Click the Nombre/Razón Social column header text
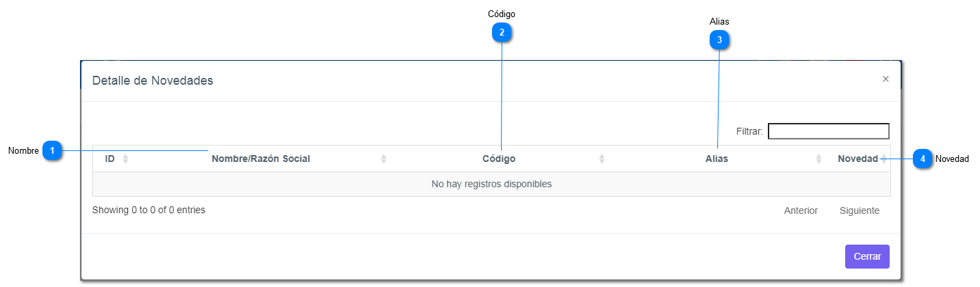Image resolution: width=980 pixels, height=287 pixels. tap(261, 159)
